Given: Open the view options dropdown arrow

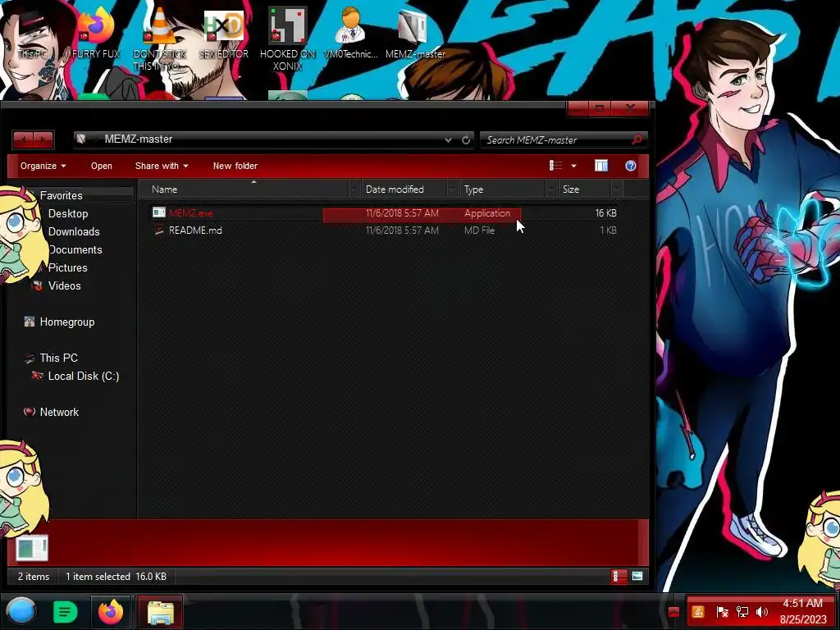Looking at the screenshot, I should (573, 166).
